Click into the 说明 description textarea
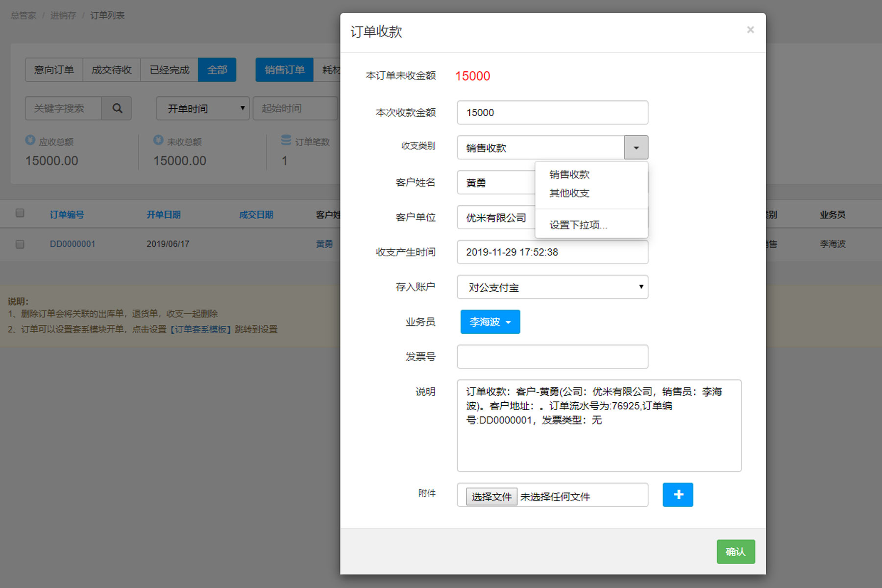The height and width of the screenshot is (588, 882). tap(599, 426)
